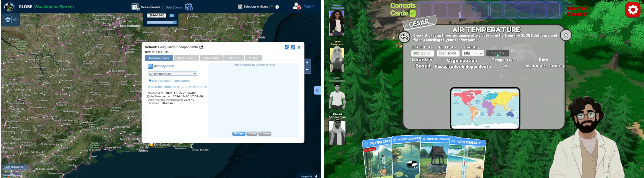
Task: Click the date timeline slider handle
Action: click(x=175, y=22)
